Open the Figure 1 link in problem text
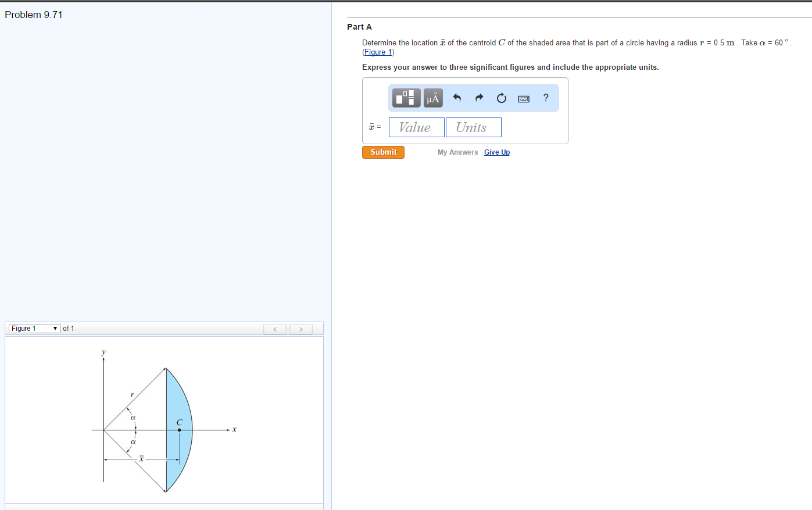 point(378,52)
